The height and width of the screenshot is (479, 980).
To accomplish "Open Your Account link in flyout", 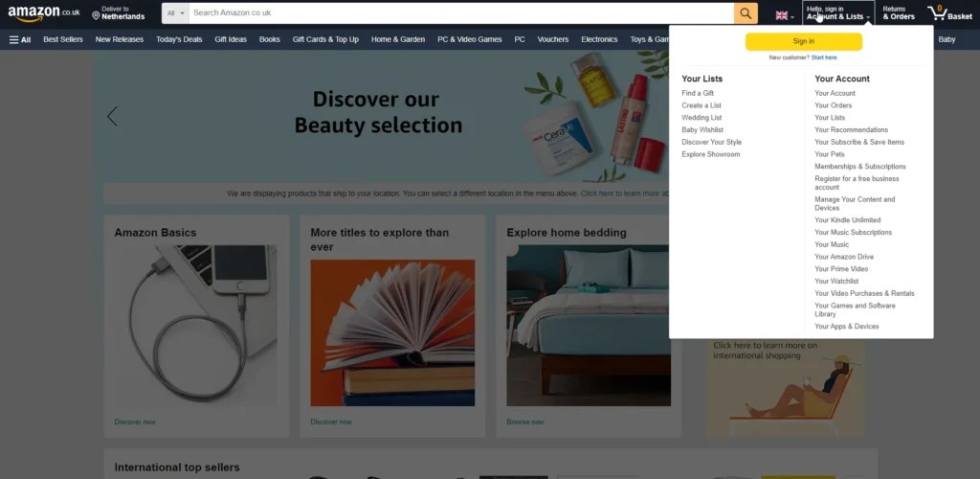I will click(x=835, y=93).
